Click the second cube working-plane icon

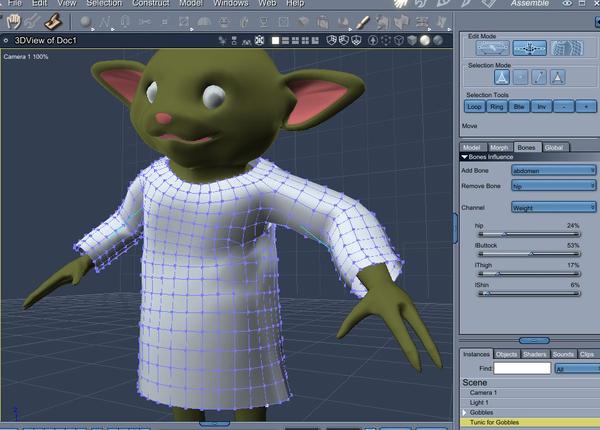pos(344,40)
